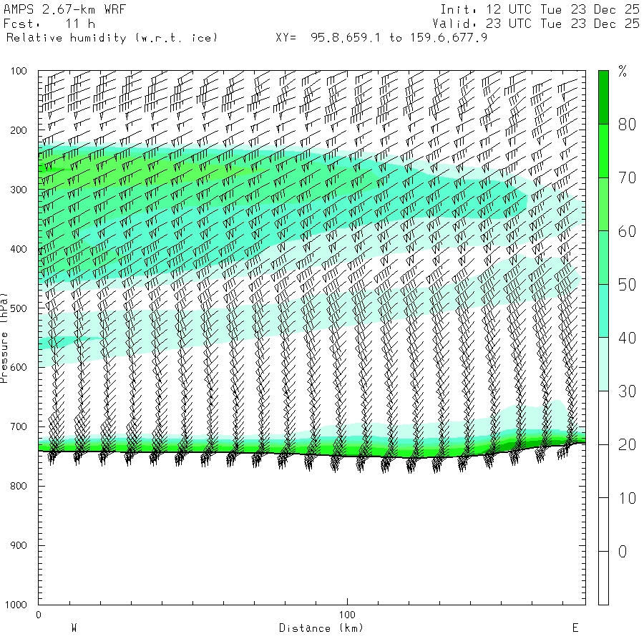644x644 pixels.
Task: Click the light green colorbar segment between 60 and 70
Action: click(603, 204)
